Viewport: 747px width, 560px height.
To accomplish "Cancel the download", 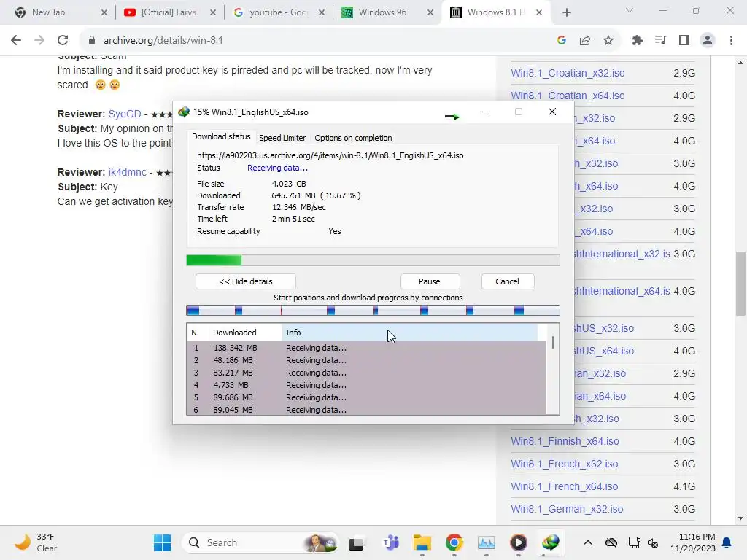I will click(507, 281).
